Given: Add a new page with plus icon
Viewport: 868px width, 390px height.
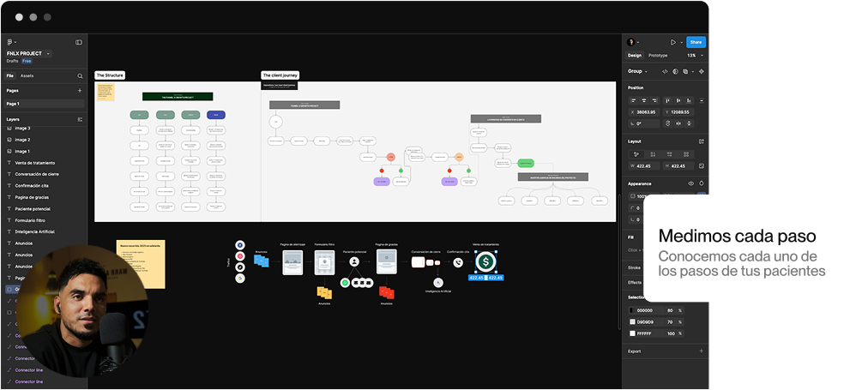Looking at the screenshot, I should tap(80, 91).
